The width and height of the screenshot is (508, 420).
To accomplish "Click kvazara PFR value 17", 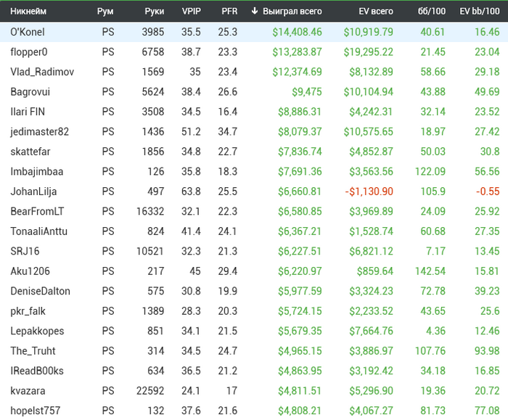I will pos(232,391).
